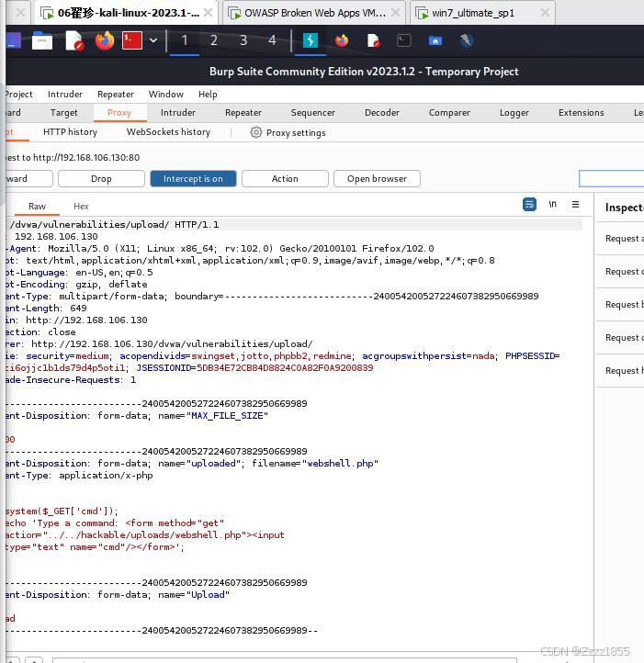Image resolution: width=644 pixels, height=663 pixels.
Task: Open the Logger tab
Action: pos(514,112)
